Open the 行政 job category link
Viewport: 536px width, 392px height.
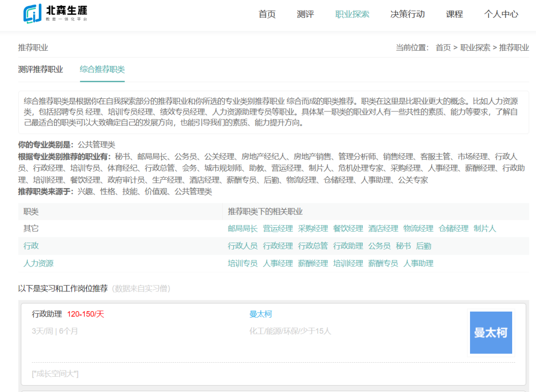click(x=31, y=246)
